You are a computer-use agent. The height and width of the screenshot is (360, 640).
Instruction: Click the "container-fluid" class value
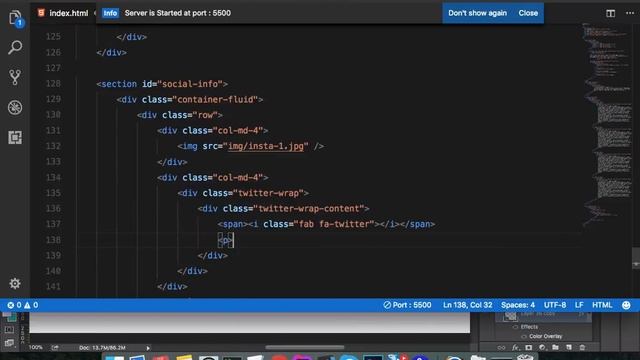tap(215, 100)
